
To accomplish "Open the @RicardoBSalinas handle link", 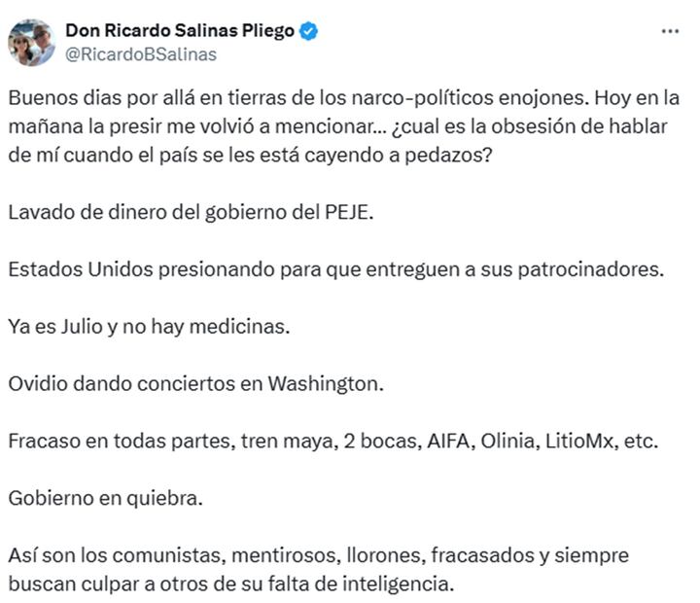I will coord(140,54).
